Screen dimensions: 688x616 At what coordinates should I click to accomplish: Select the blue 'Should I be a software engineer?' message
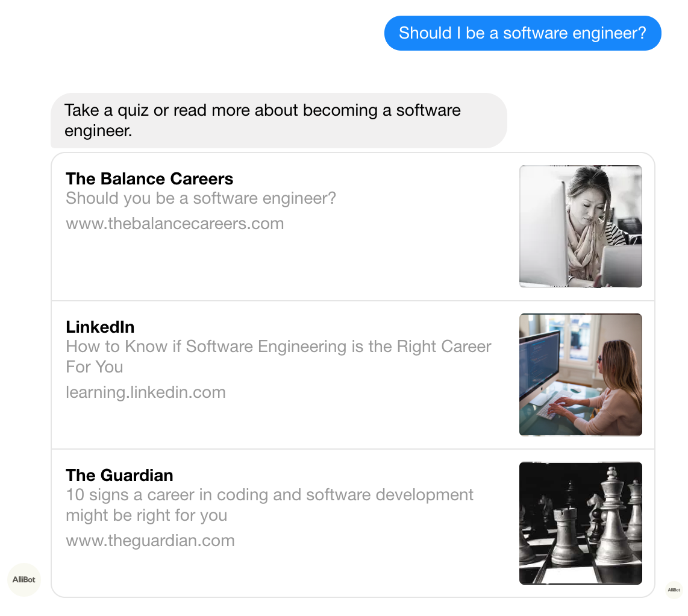(x=522, y=33)
